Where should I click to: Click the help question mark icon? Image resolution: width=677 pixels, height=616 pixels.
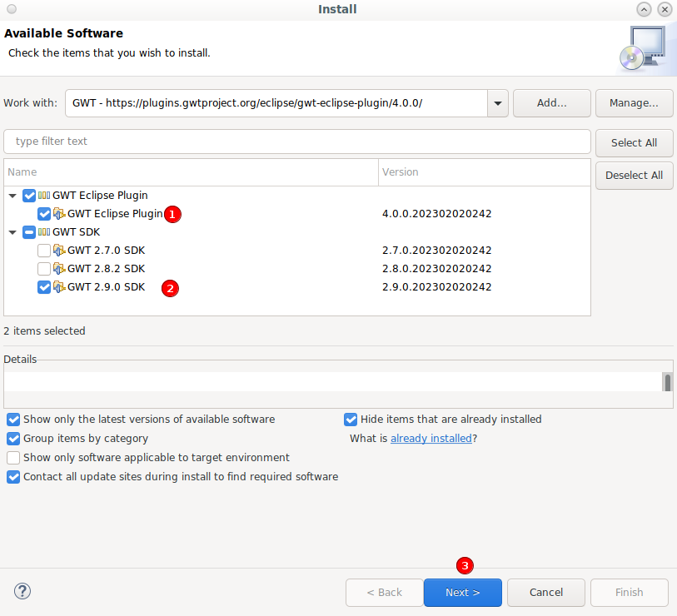[22, 591]
